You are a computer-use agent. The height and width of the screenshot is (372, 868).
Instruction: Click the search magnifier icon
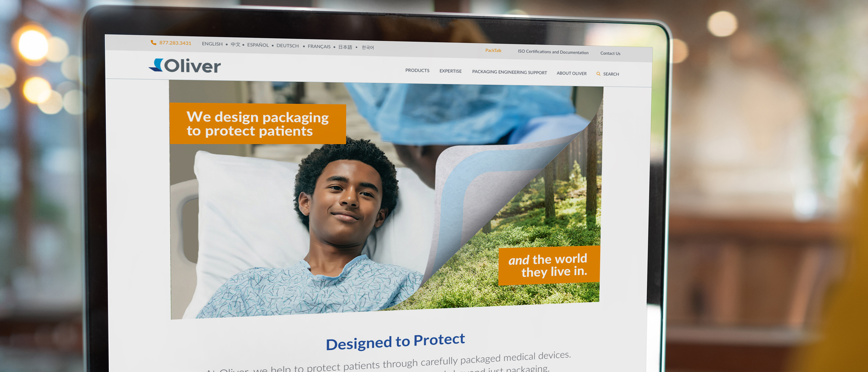coord(598,74)
